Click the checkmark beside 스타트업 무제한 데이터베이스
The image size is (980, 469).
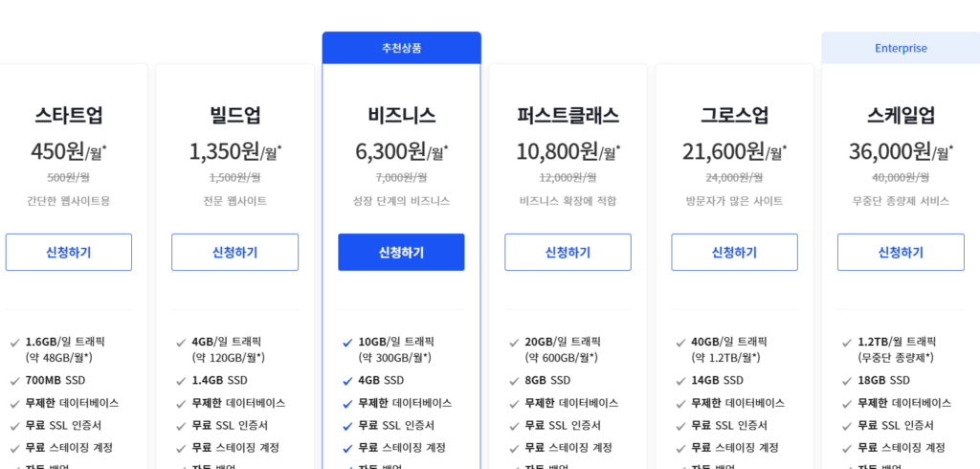pos(15,403)
